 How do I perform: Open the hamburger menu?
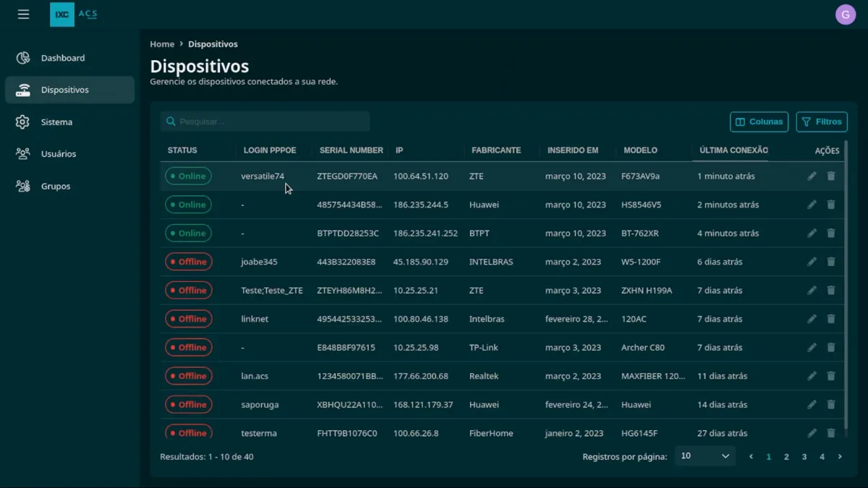[23, 14]
